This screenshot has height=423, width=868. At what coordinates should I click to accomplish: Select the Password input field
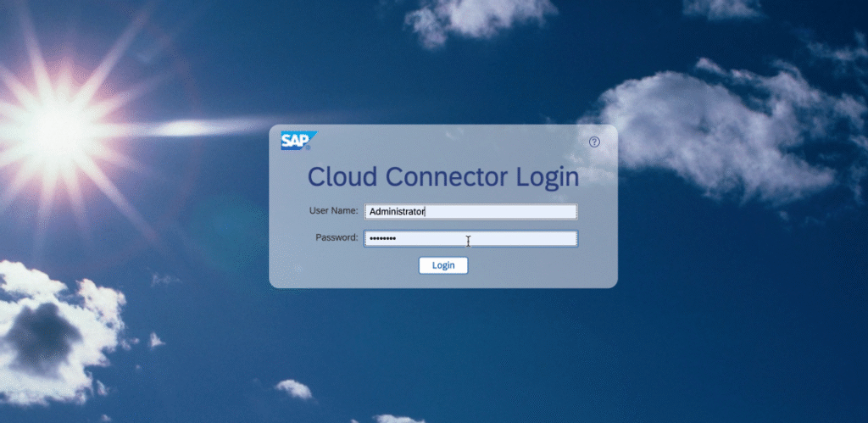coord(471,239)
